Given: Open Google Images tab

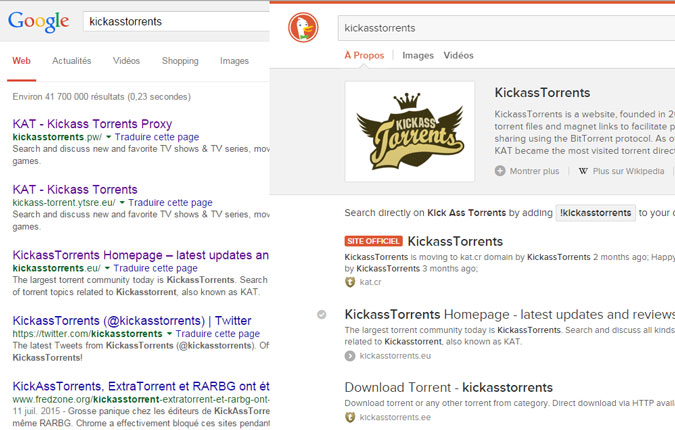Looking at the screenshot, I should [x=235, y=61].
